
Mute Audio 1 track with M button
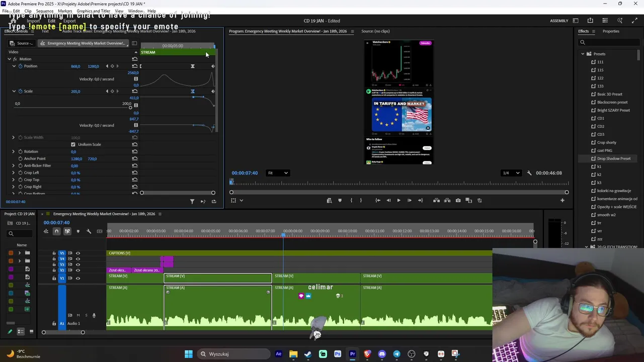pyautogui.click(x=78, y=315)
